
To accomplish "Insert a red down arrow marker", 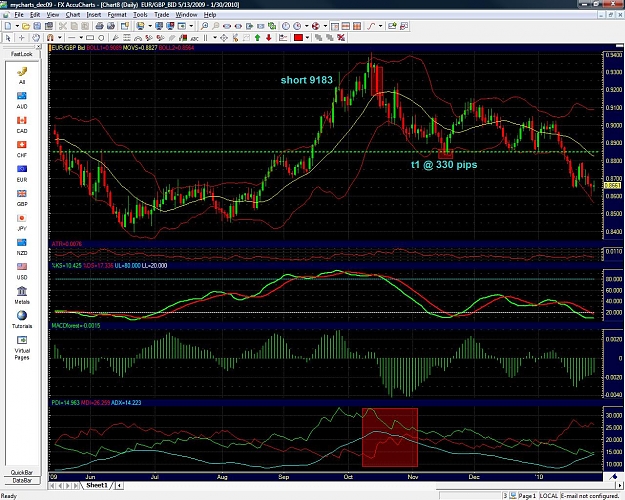I will pyautogui.click(x=269, y=38).
